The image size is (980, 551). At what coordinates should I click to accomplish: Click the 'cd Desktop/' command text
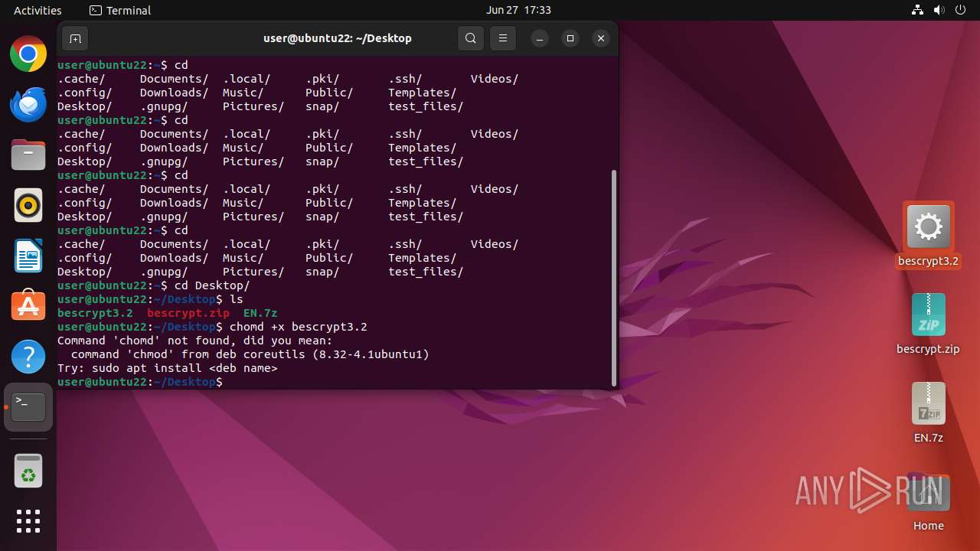point(212,285)
